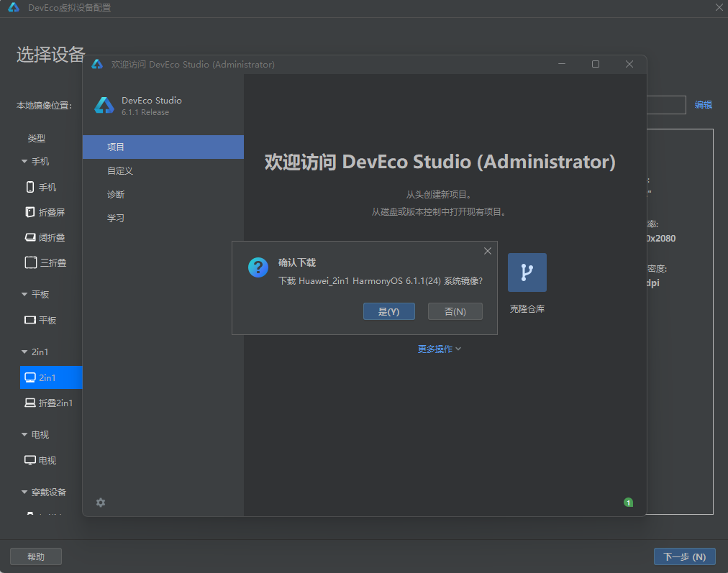Decline download with 否(N) button

[x=455, y=311]
